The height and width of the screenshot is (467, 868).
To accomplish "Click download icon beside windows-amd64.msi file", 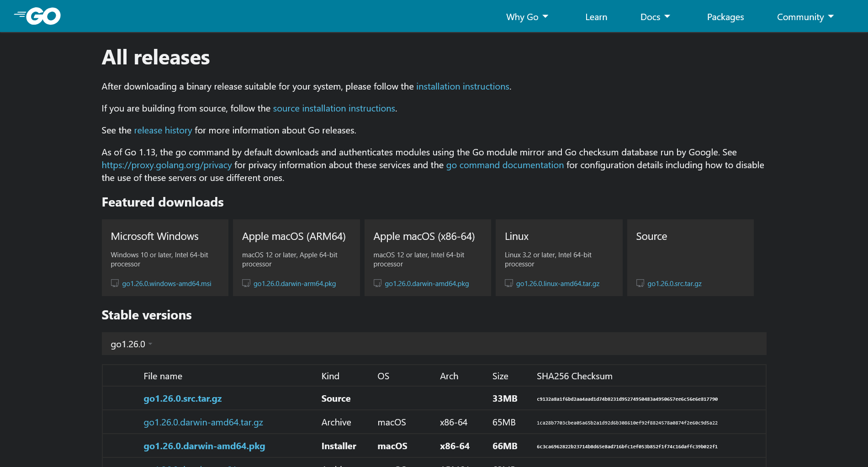I will coord(115,283).
